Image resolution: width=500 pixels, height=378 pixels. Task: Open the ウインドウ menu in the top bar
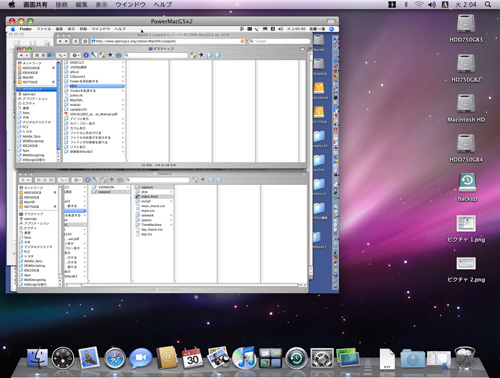tap(130, 5)
